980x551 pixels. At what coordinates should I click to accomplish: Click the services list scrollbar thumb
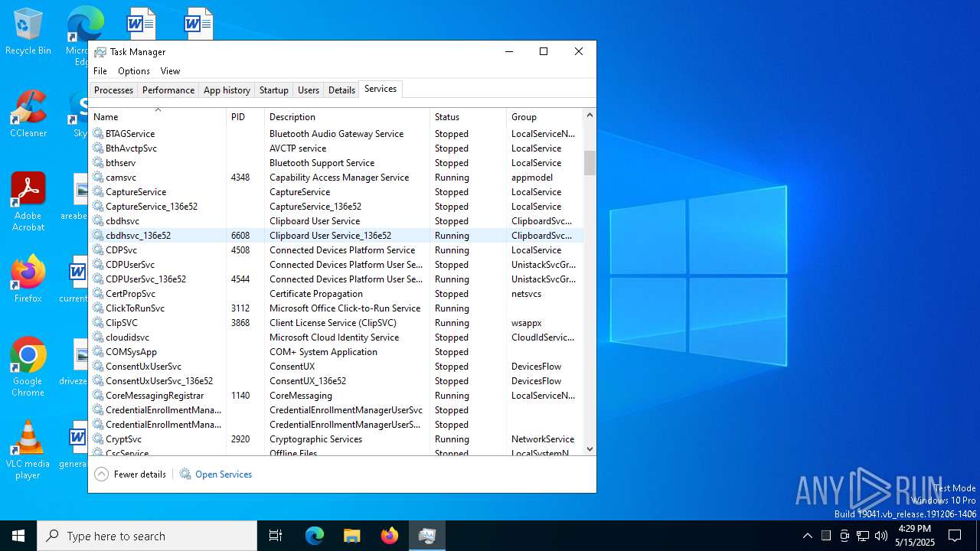tap(590, 163)
